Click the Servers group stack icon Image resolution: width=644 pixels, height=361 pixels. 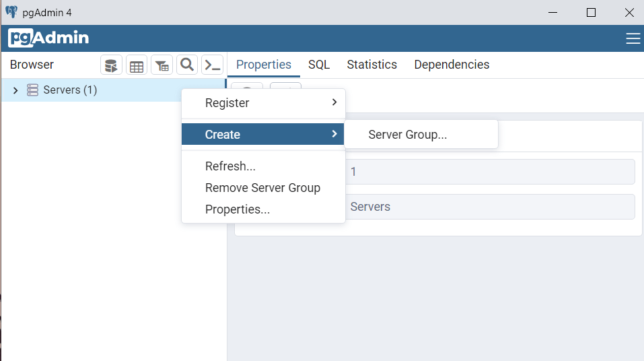click(x=32, y=90)
